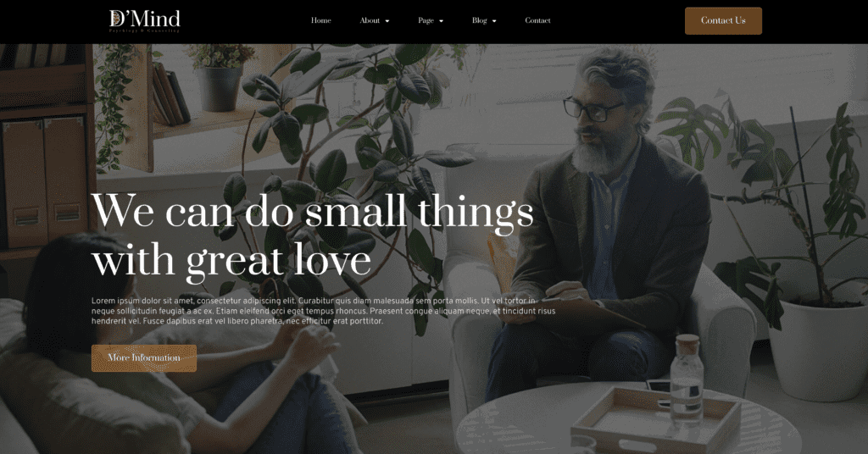Click the More Information button
Image resolution: width=868 pixels, height=454 pixels.
[x=144, y=357]
